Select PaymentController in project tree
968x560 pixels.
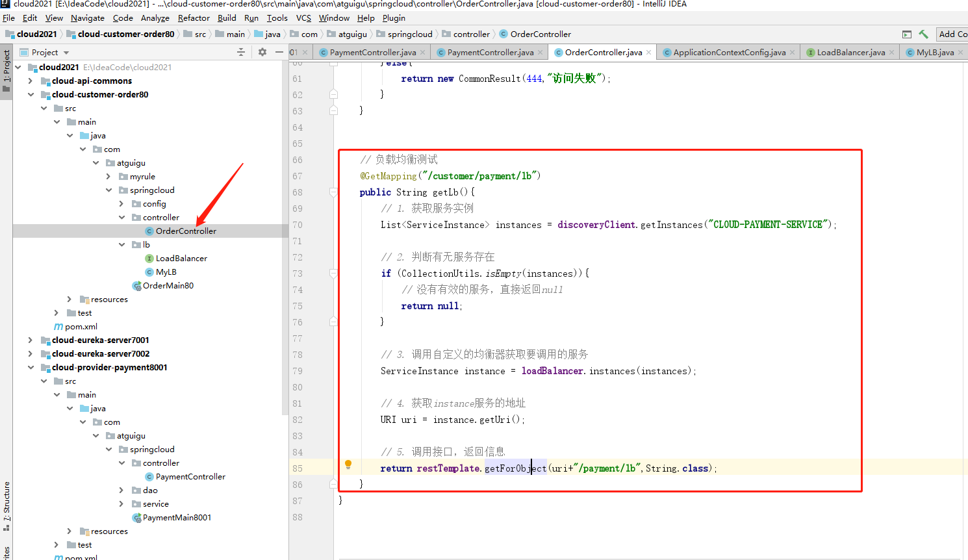point(190,477)
